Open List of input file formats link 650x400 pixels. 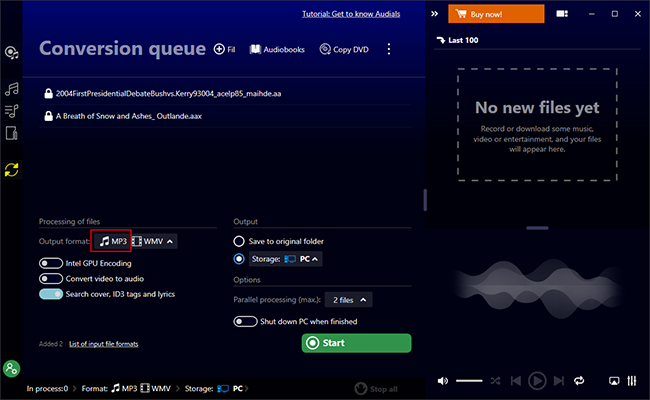point(104,344)
